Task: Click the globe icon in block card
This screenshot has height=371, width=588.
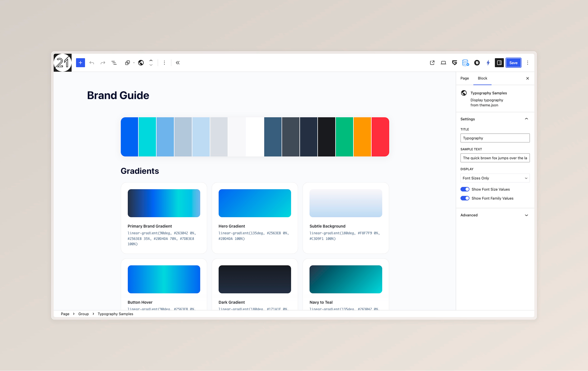Action: [x=464, y=93]
